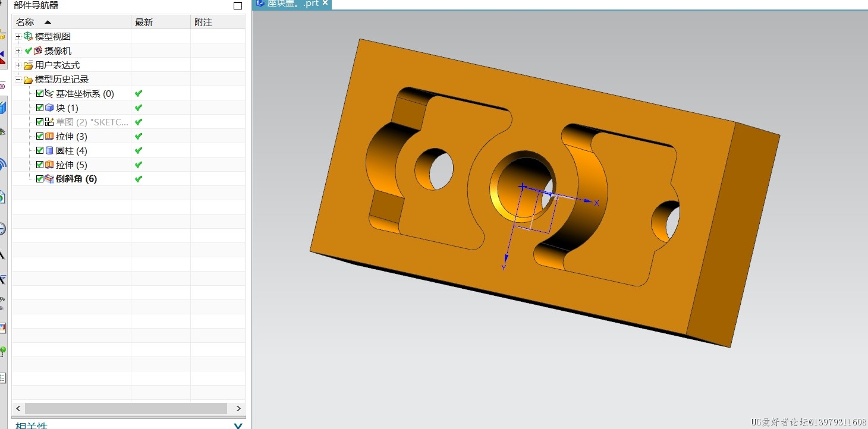
Task: Toggle the 草图 (2) sketch checkbox
Action: point(40,122)
